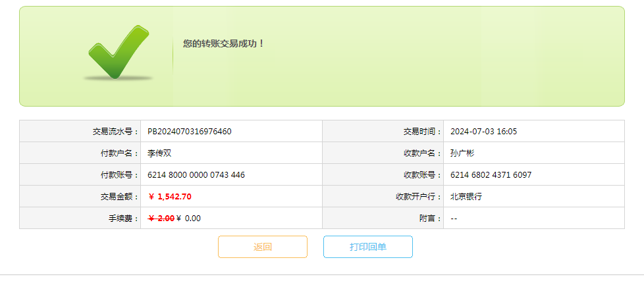Click the payer account number value
The height and width of the screenshot is (285, 644).
coord(196,174)
